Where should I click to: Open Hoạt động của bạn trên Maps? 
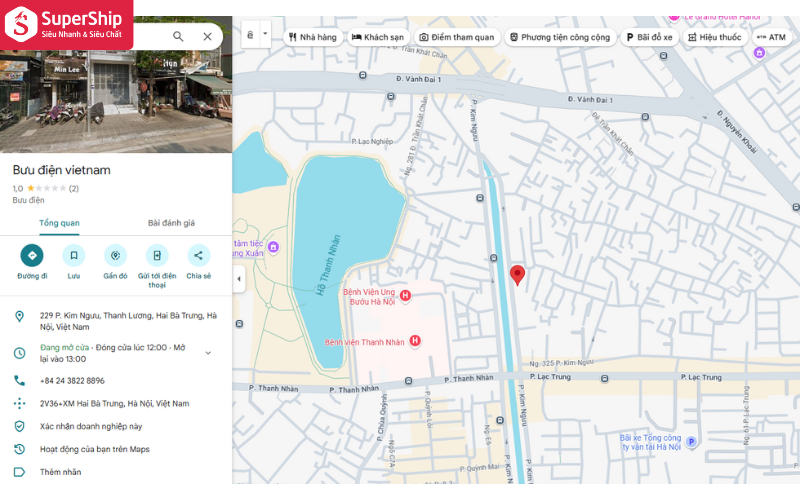(x=94, y=449)
